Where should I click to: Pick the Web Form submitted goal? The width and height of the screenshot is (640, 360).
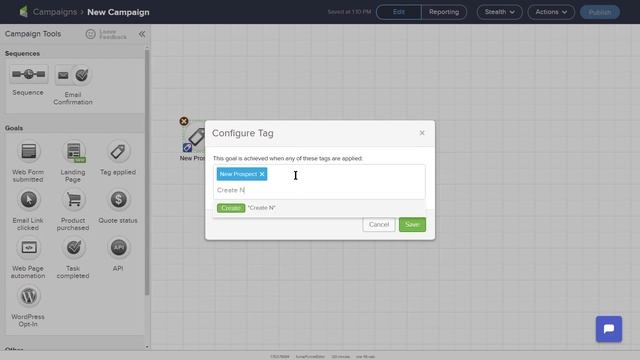coord(29,151)
